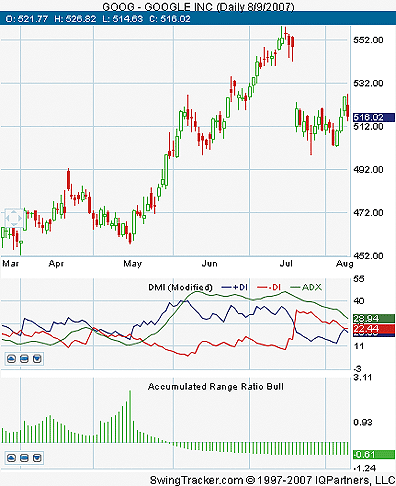The width and height of the screenshot is (396, 486).
Task: Click the 'Aug' date axis label
Action: (x=344, y=264)
